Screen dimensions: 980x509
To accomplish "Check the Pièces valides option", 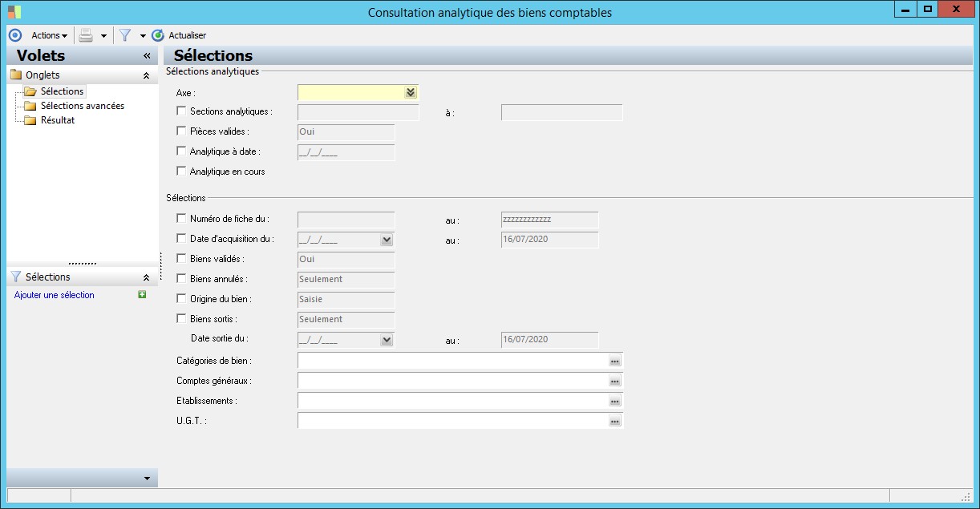I will [181, 131].
